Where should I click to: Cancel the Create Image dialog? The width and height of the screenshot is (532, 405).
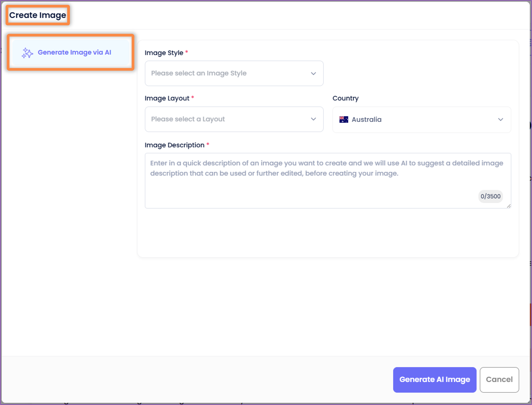point(499,380)
